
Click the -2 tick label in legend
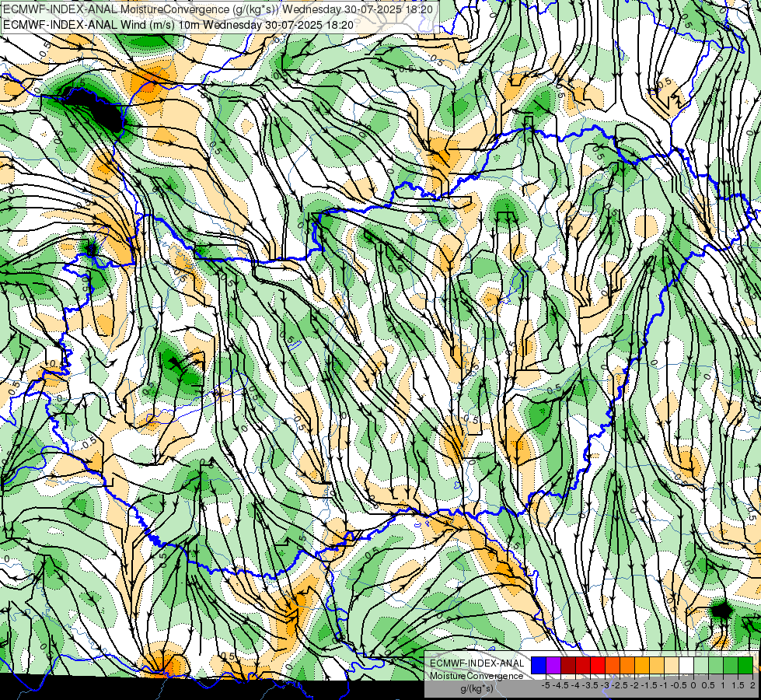point(634,685)
